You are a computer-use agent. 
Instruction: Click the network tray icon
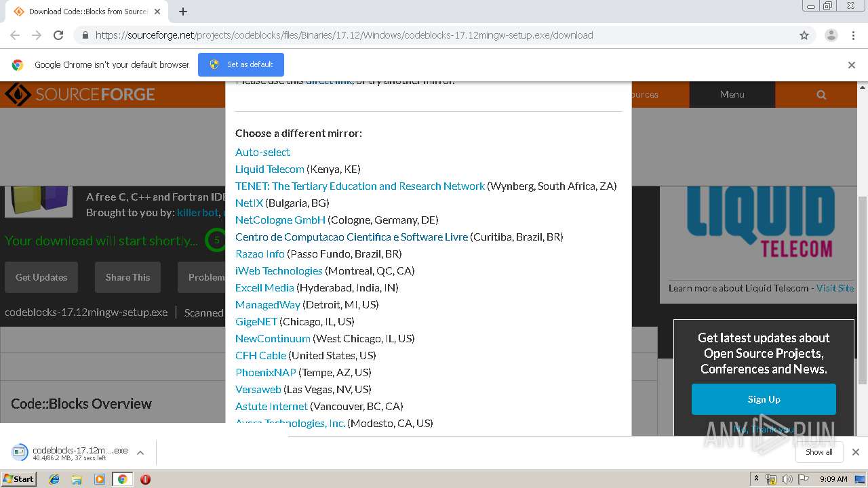click(x=771, y=479)
